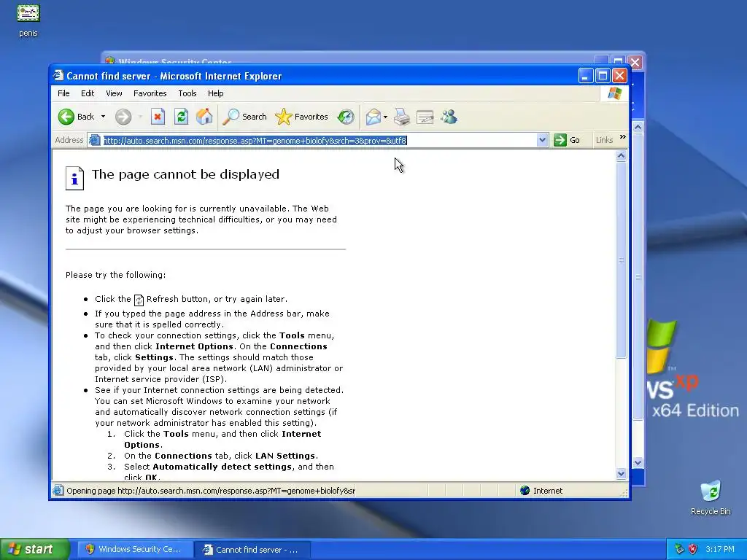
Task: Click the Edit page toolbar icon
Action: tap(425, 117)
